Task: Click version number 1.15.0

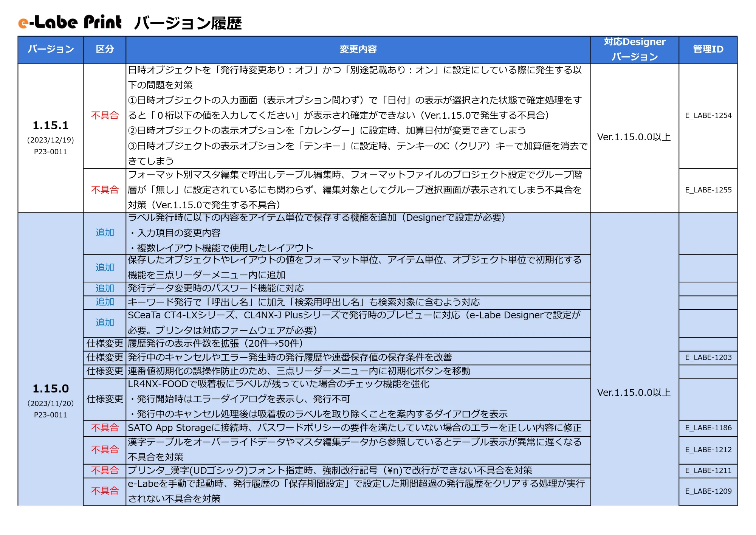Action: [51, 388]
